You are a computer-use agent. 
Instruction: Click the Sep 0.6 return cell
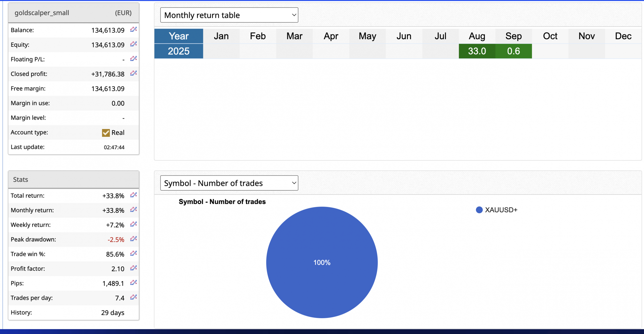513,51
